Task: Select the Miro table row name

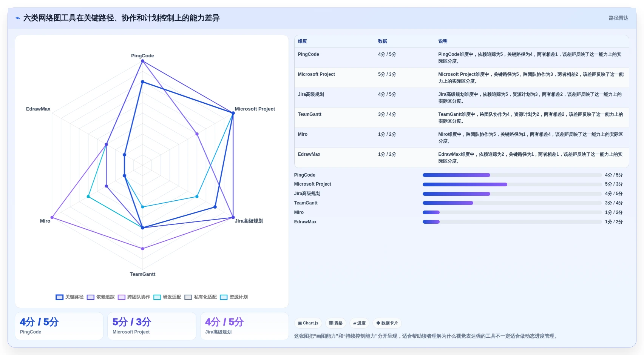Action: (x=303, y=134)
